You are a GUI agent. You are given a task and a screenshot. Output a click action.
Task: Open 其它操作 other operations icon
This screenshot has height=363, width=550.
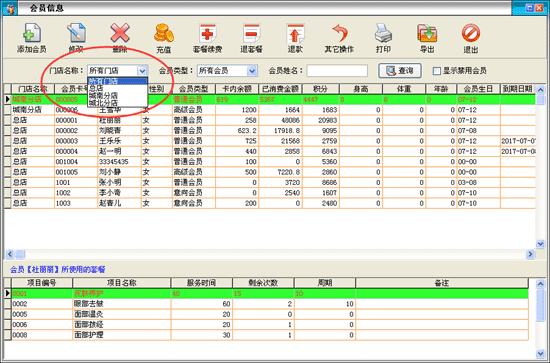pyautogui.click(x=339, y=33)
